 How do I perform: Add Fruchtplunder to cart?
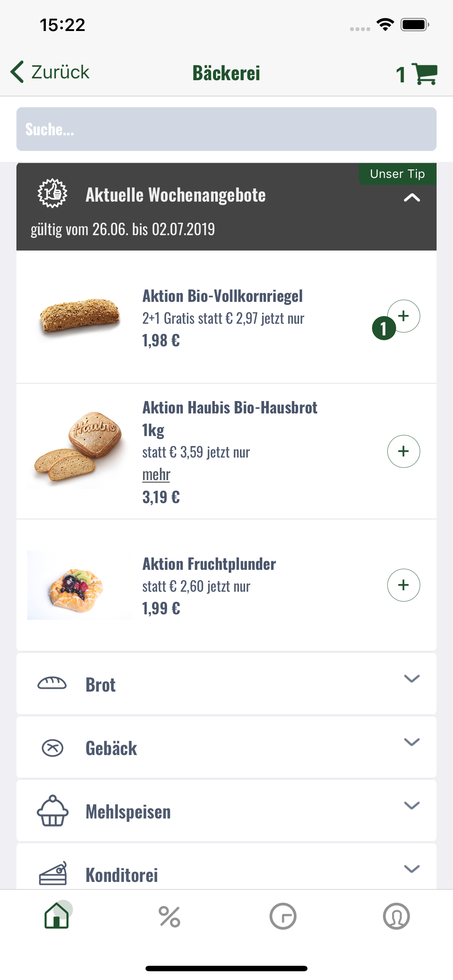[x=403, y=585]
